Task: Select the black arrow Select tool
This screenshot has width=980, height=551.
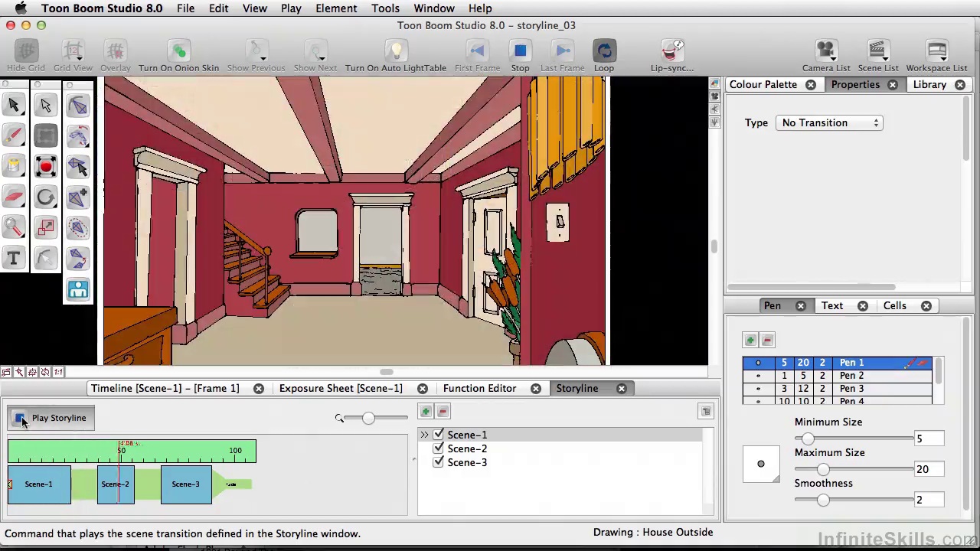Action: [14, 105]
